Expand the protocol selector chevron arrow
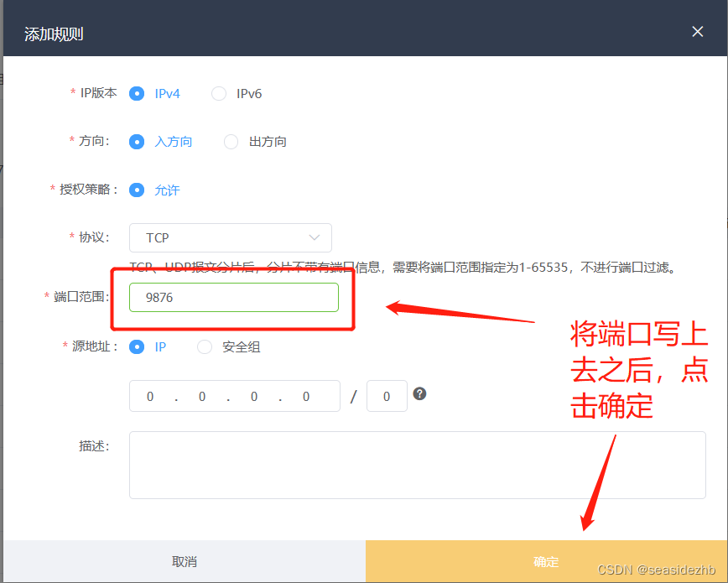728x583 pixels. [x=315, y=237]
